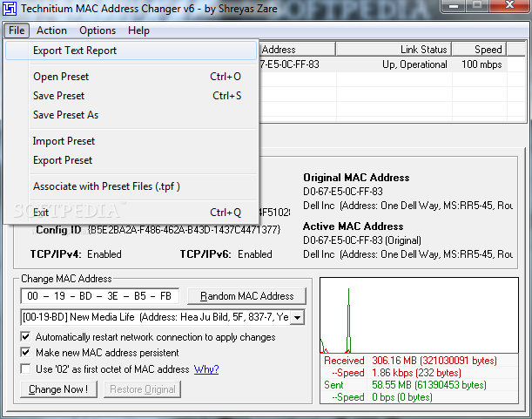
Task: Open the Why? link
Action: [206, 369]
